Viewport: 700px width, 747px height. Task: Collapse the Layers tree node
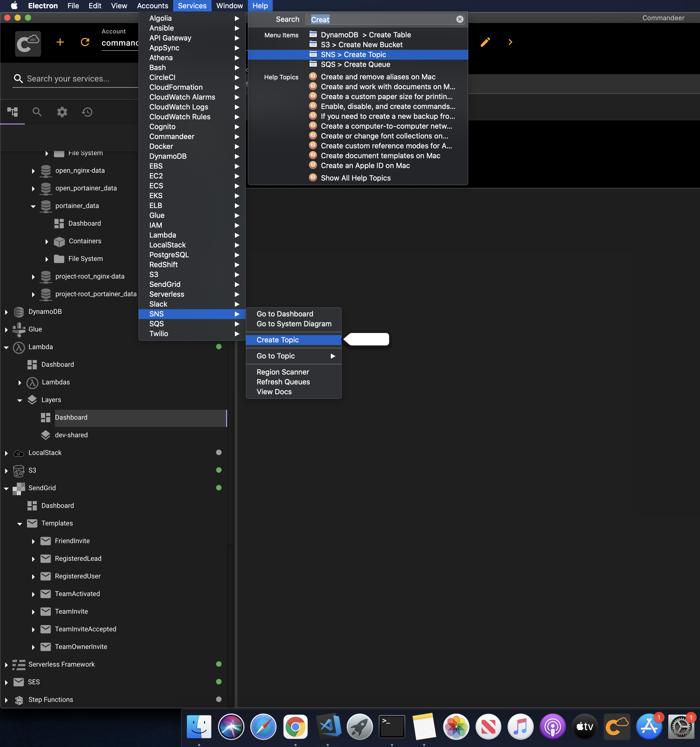(x=20, y=400)
